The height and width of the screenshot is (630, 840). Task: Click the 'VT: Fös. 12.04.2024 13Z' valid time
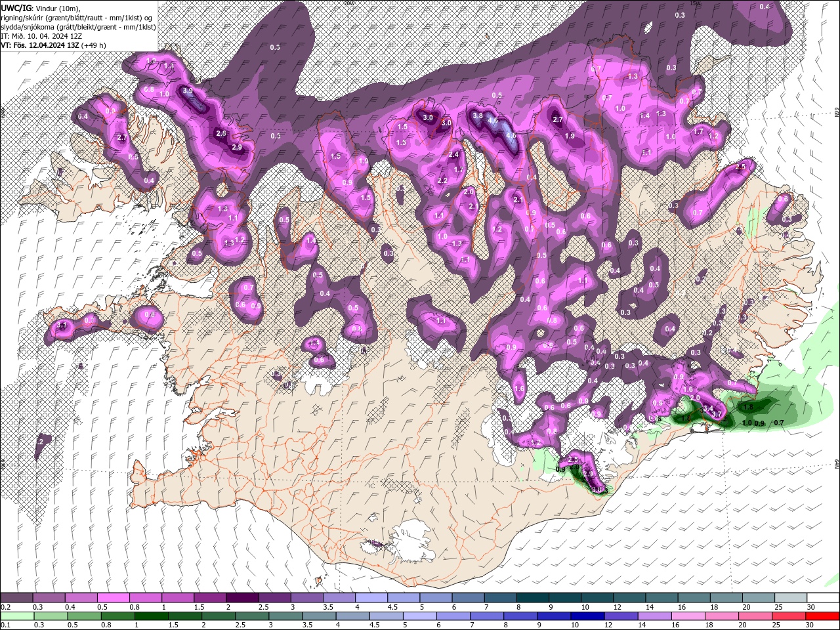pos(40,45)
